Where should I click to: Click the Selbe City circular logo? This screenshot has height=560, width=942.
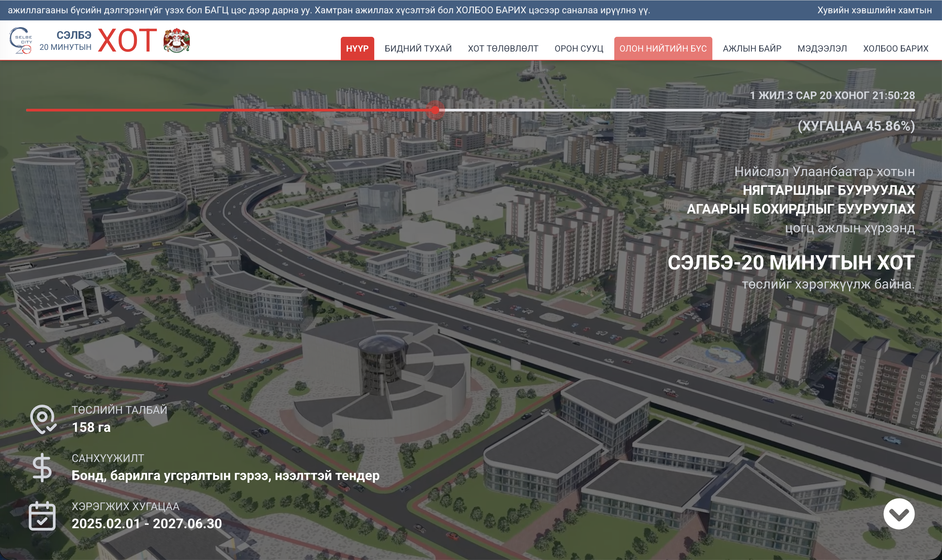(x=21, y=41)
